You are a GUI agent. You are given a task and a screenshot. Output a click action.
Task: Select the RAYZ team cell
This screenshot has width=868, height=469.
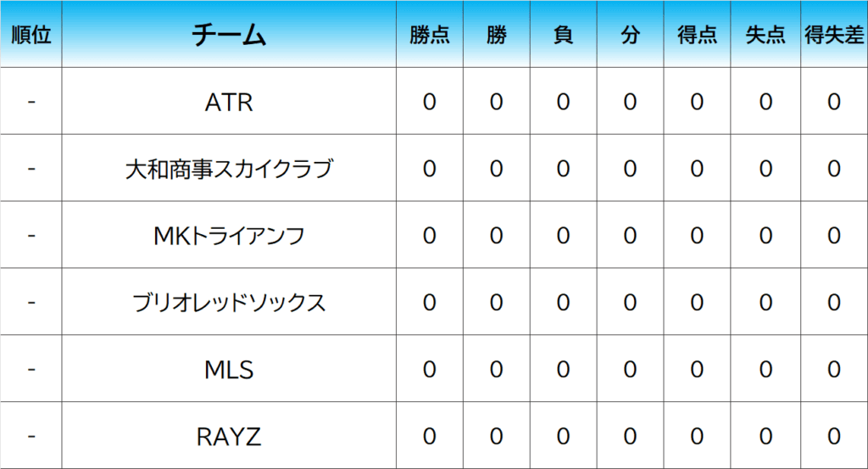[x=229, y=437]
